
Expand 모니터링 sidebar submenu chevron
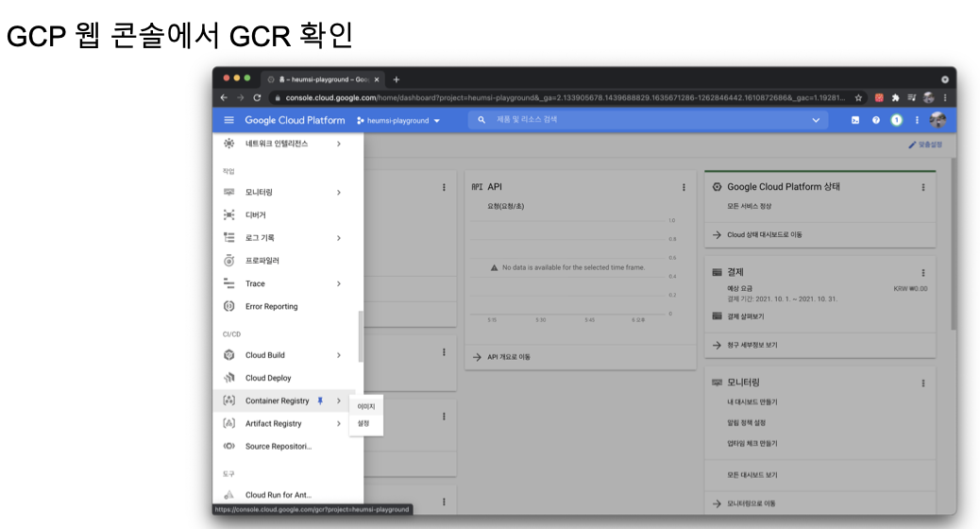coord(339,193)
